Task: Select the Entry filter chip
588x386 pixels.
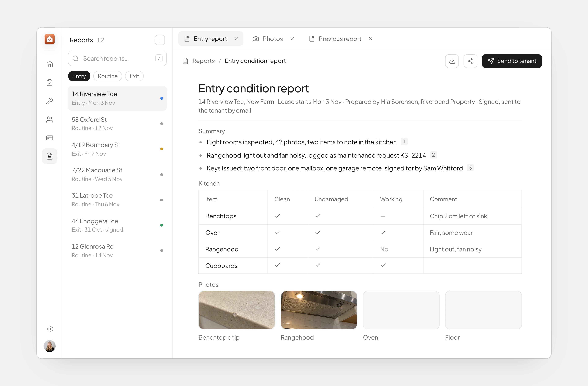Action: point(79,76)
